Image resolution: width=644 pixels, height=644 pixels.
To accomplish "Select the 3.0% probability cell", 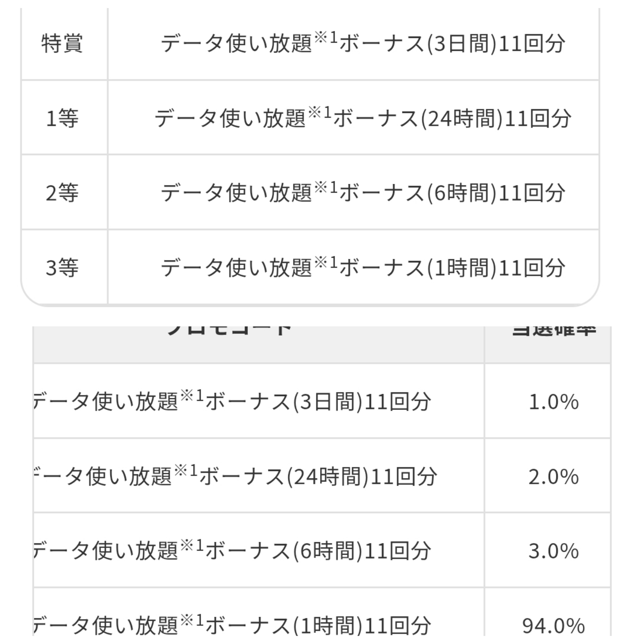I will (553, 551).
